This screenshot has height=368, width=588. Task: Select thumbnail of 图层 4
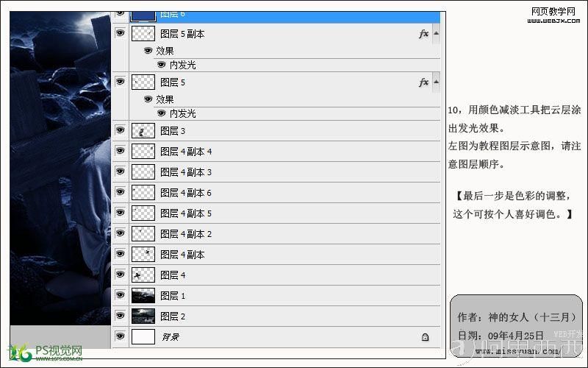pos(143,275)
